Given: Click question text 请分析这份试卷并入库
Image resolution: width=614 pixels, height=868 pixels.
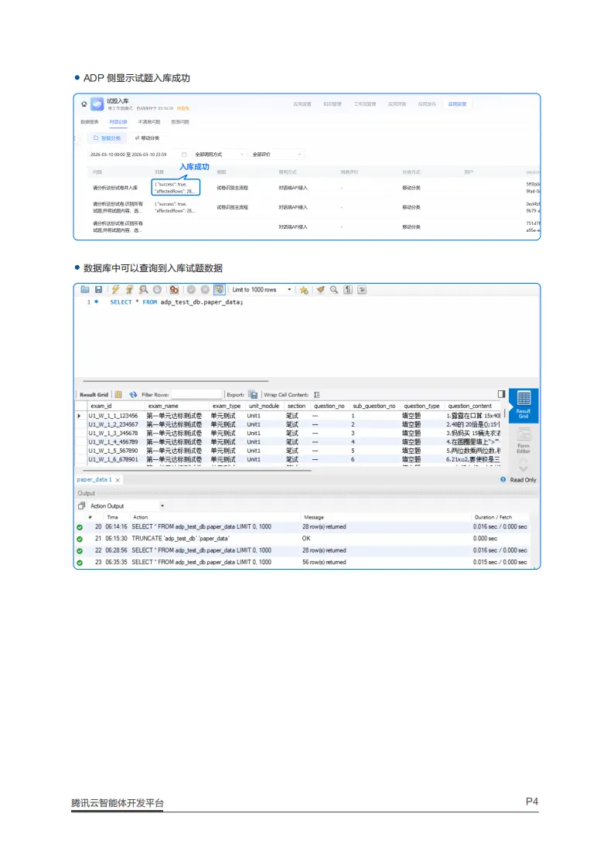Looking at the screenshot, I should (115, 188).
